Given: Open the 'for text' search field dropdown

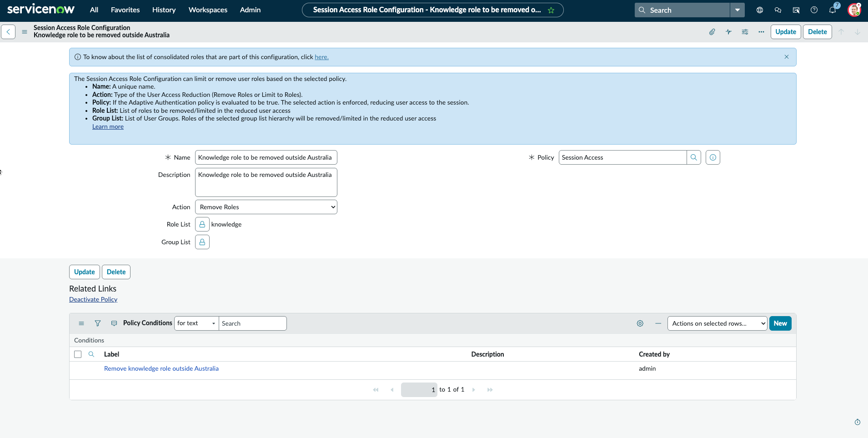Looking at the screenshot, I should 196,323.
